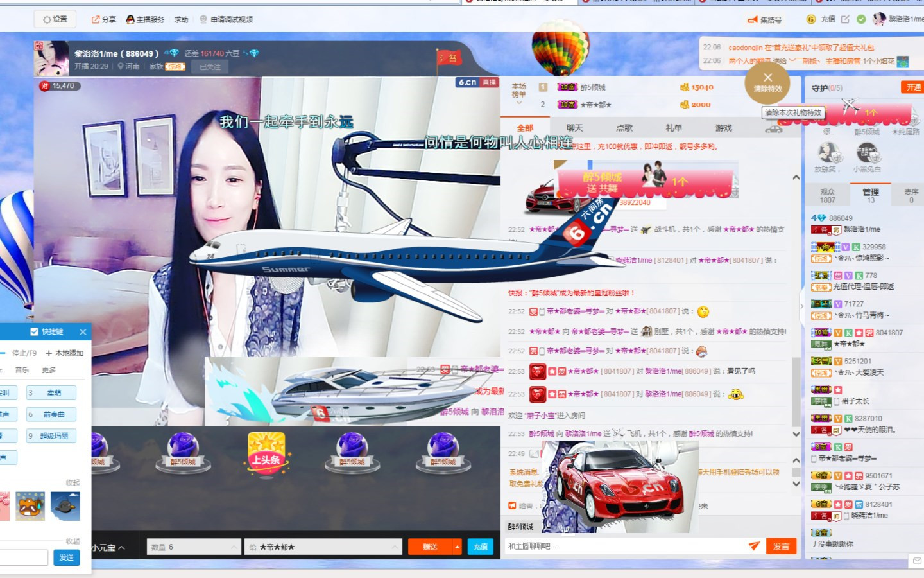Toggle the 已关注 follow button
This screenshot has height=578, width=924.
click(210, 67)
